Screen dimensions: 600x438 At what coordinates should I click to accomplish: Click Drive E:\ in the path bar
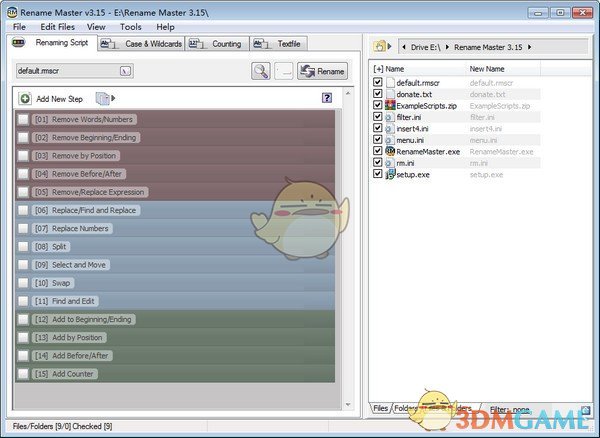tap(426, 47)
